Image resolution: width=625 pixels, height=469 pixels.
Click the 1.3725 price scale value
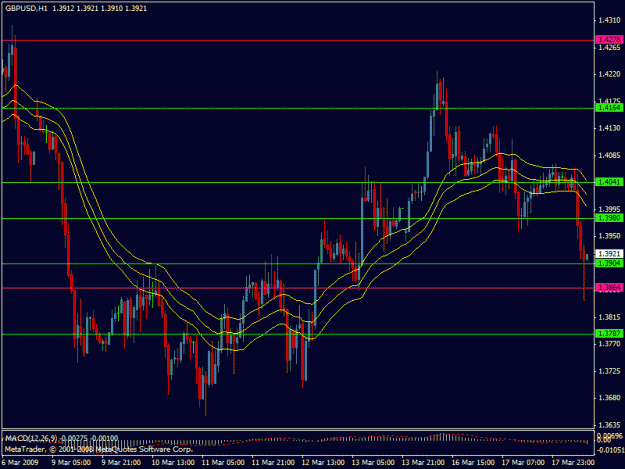(609, 371)
